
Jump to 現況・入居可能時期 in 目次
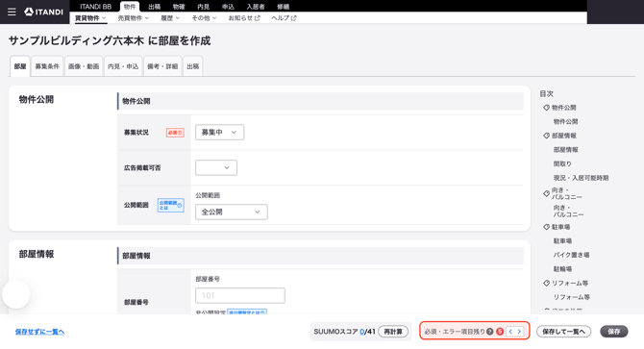tap(581, 178)
